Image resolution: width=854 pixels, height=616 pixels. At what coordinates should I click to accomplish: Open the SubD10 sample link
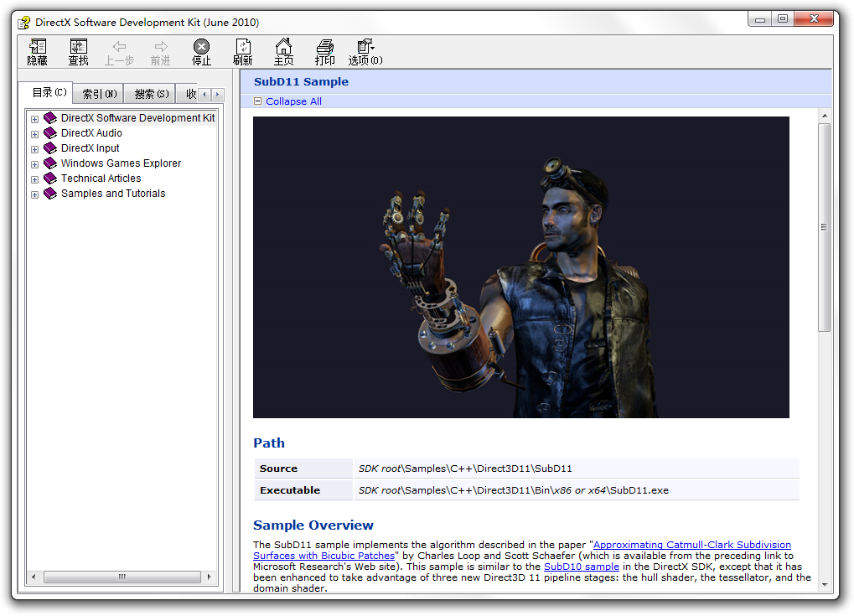[581, 567]
